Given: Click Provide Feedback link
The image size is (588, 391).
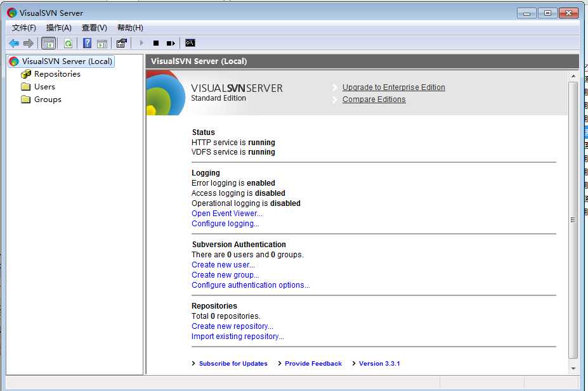Looking at the screenshot, I should pos(313,364).
